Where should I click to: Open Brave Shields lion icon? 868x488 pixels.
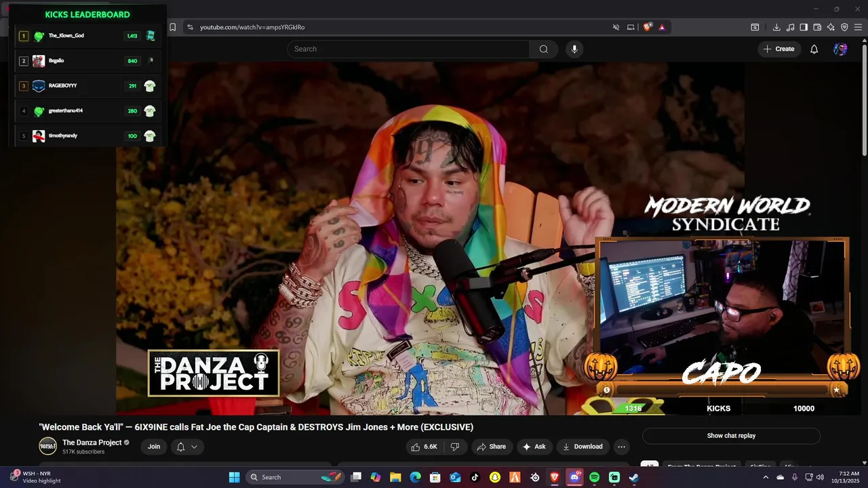coord(647,27)
